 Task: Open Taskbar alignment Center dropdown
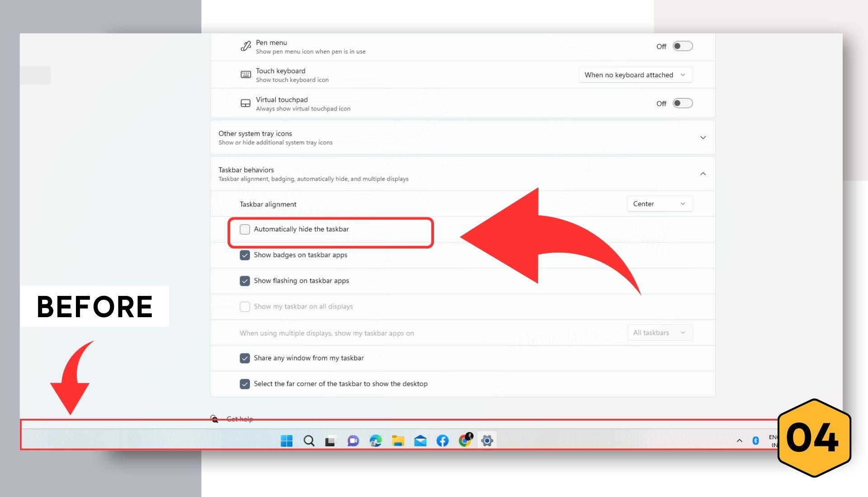tap(659, 204)
